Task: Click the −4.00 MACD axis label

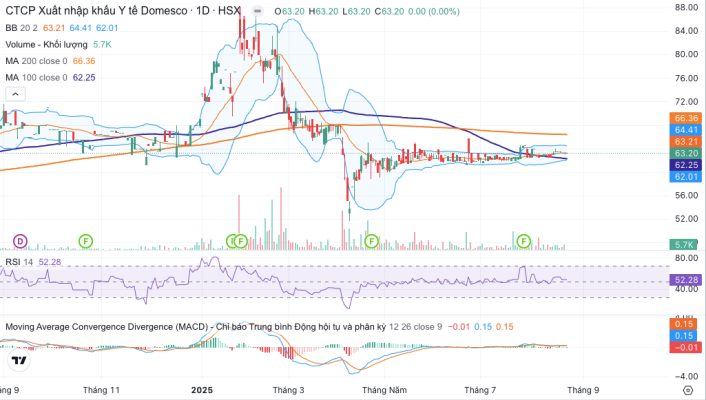Action: pos(687,376)
